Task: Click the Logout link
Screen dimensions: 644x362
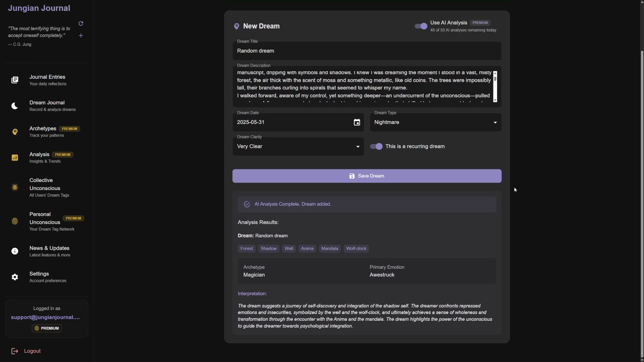Action: [33, 351]
